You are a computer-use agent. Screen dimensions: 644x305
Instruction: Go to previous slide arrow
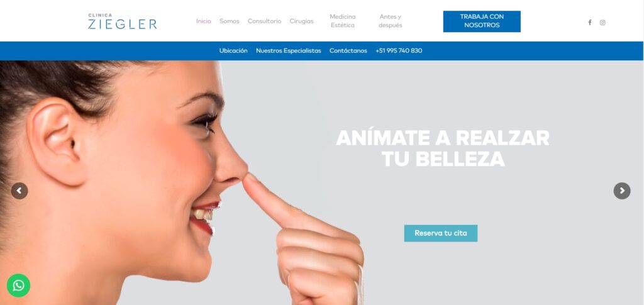(x=19, y=191)
